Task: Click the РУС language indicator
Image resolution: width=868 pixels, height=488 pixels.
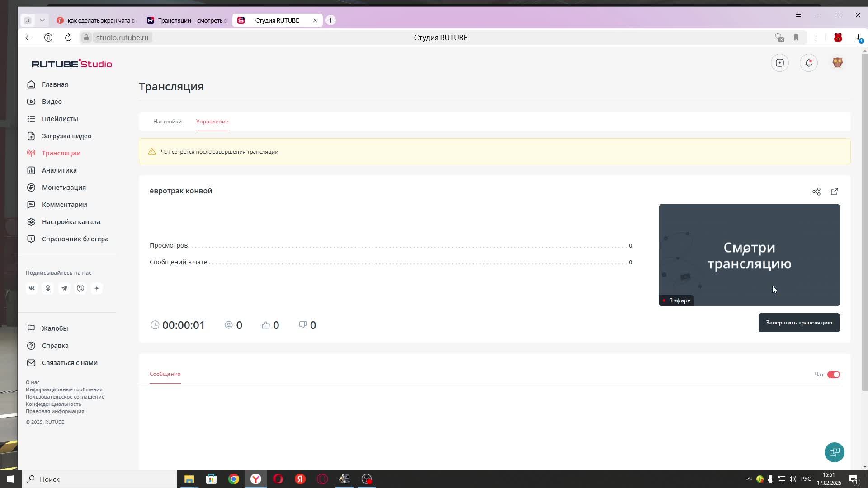Action: coord(806,479)
